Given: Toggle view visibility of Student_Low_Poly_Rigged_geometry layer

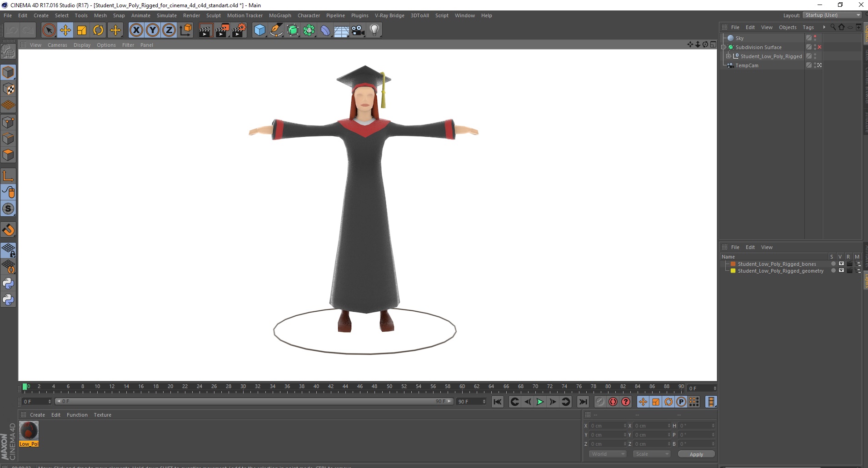Looking at the screenshot, I should pyautogui.click(x=841, y=271).
